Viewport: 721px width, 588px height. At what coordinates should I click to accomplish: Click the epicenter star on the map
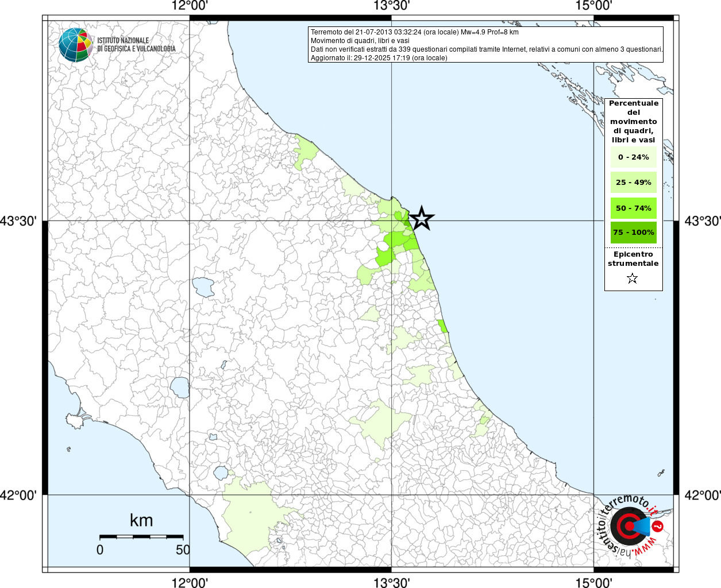click(422, 219)
